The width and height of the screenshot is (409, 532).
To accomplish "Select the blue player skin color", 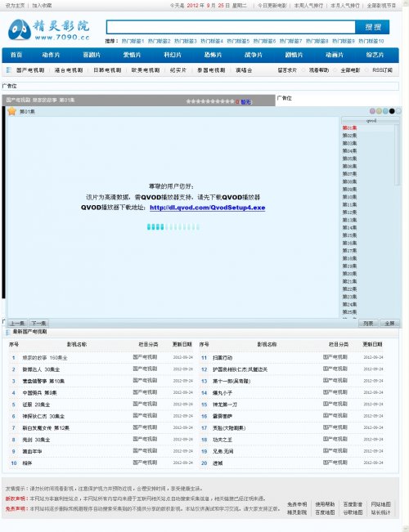I will (385, 111).
